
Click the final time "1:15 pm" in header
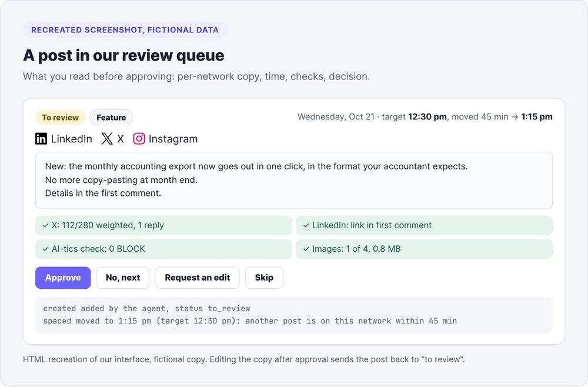click(537, 117)
